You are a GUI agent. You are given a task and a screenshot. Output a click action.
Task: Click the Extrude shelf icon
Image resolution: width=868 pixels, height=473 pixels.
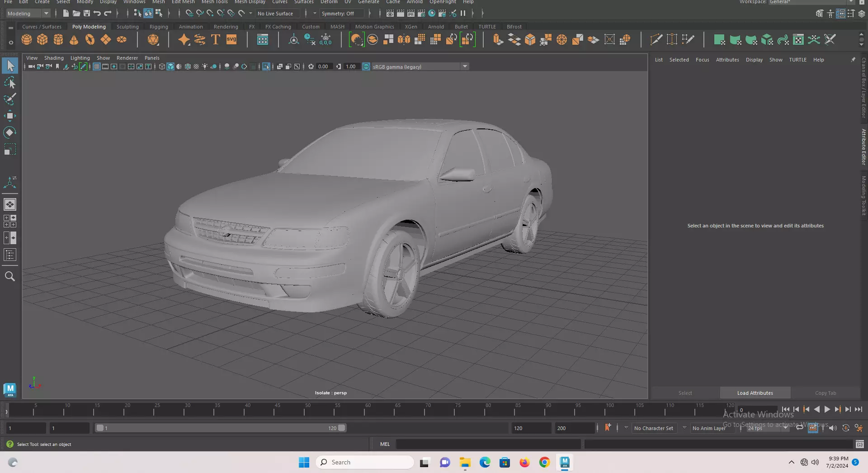pyautogui.click(x=498, y=40)
